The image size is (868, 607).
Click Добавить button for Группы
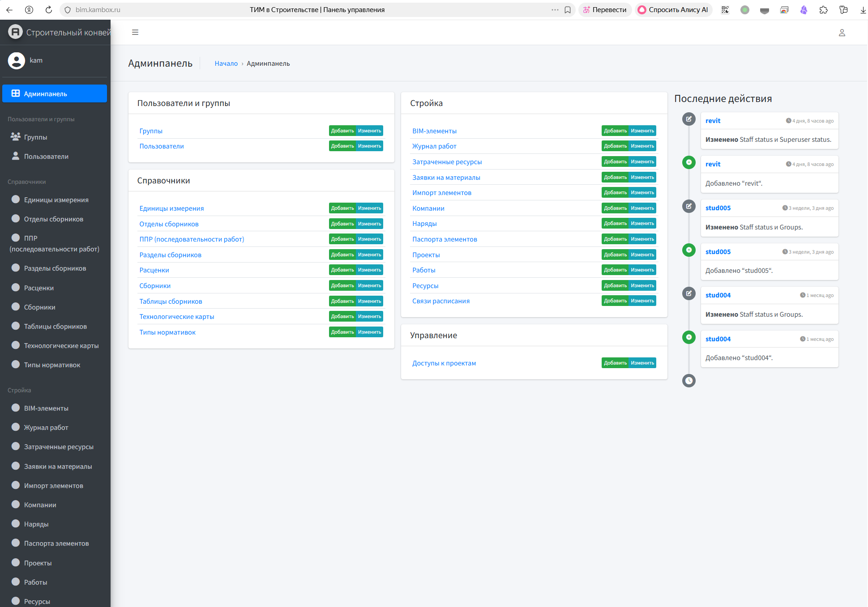coord(342,131)
